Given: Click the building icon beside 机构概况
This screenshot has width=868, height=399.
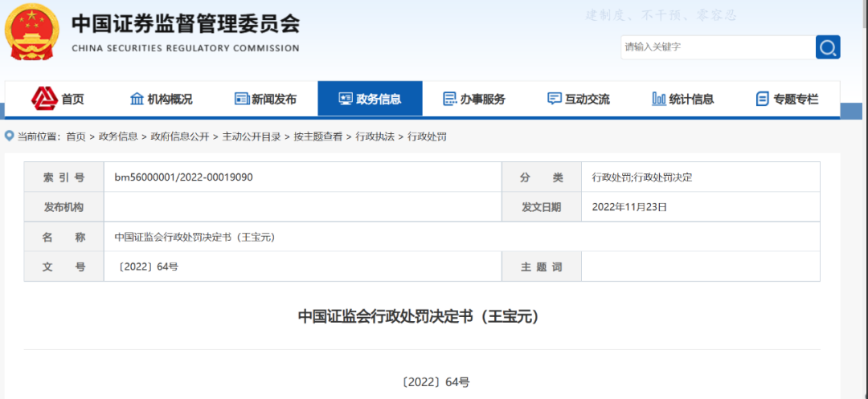Looking at the screenshot, I should tap(137, 99).
